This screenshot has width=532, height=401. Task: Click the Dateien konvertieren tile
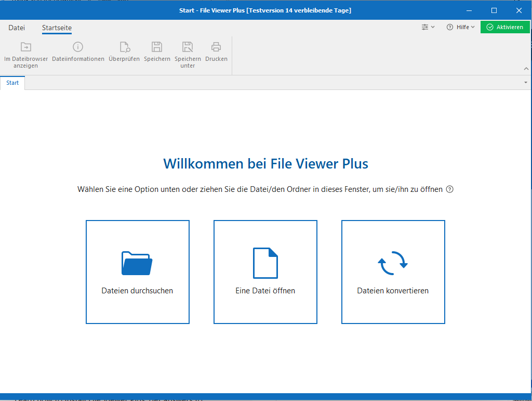click(393, 272)
